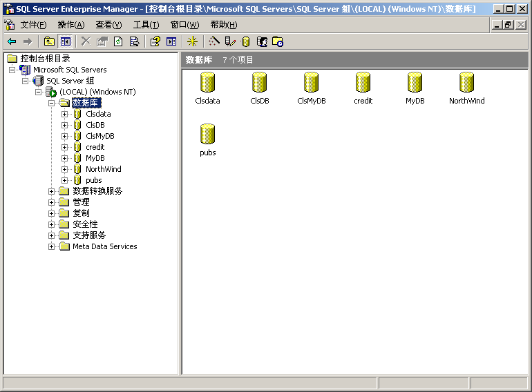This screenshot has width=532, height=392.
Task: Select the NorthWind database icon in right pane
Action: pos(466,82)
